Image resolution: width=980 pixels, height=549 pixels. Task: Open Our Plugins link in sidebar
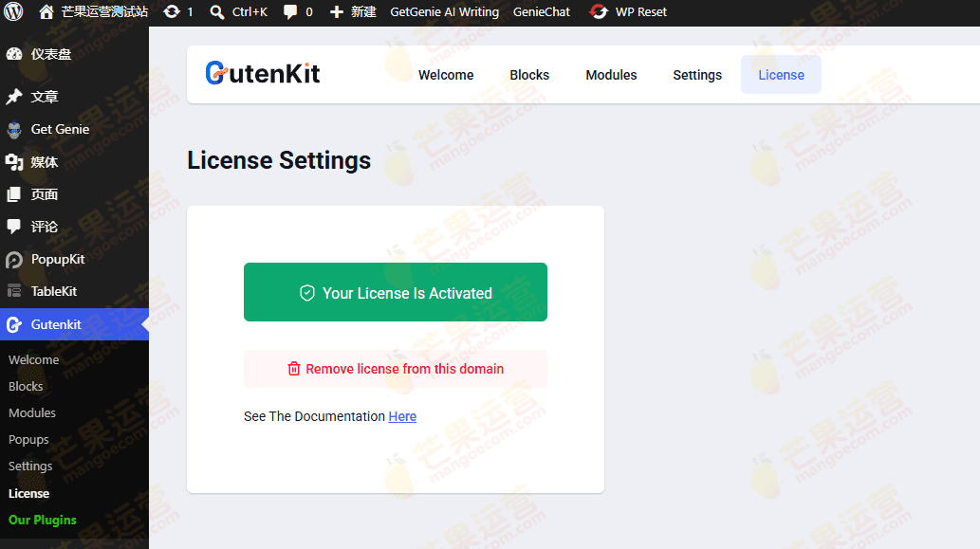click(42, 520)
